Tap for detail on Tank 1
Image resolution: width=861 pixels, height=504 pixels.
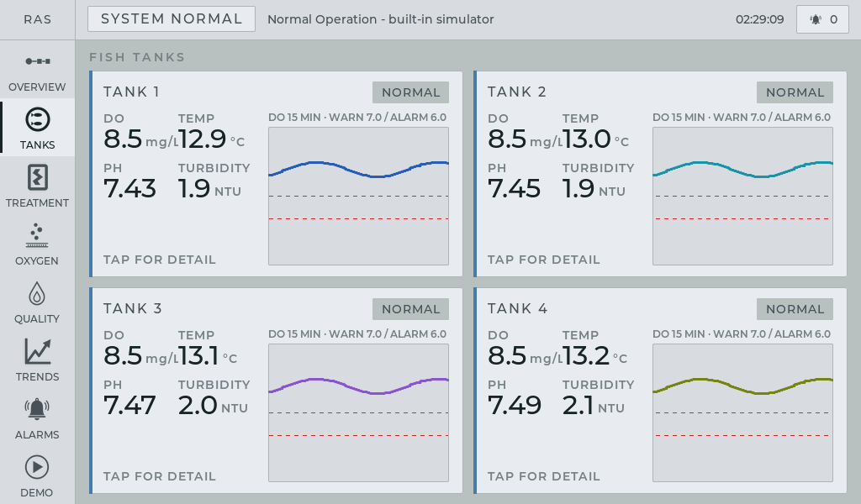tap(160, 260)
